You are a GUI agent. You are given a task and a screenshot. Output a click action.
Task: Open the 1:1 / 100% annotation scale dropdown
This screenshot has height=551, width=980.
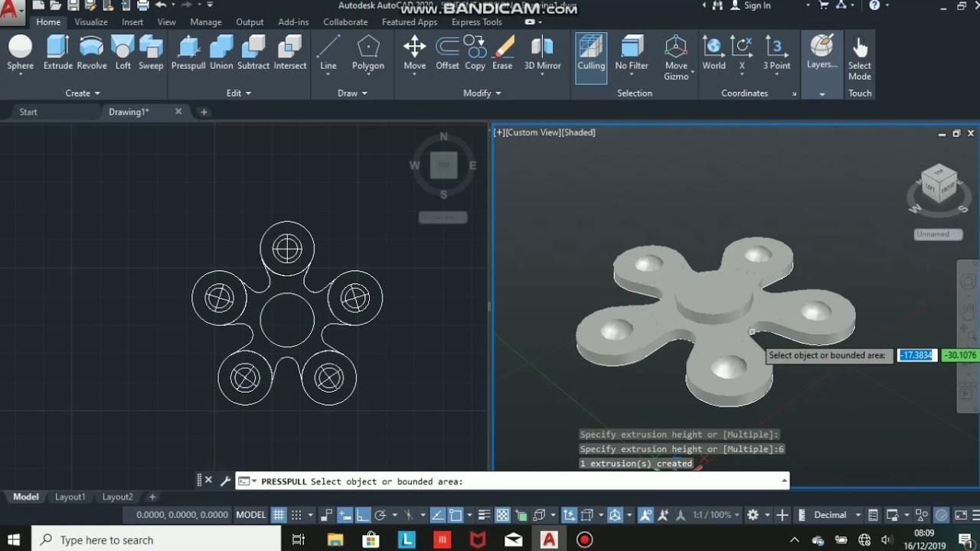pyautogui.click(x=717, y=515)
